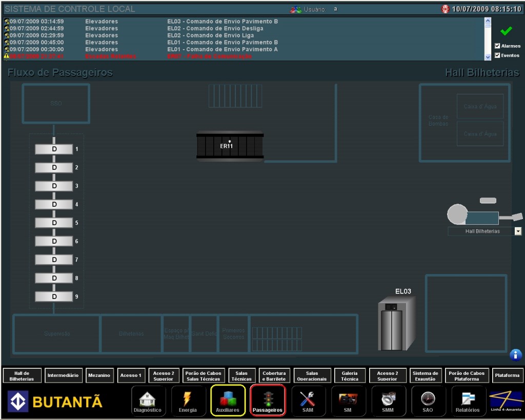Click the yellow warning alarm icon
This screenshot has width=525, height=420.
coord(6,56)
